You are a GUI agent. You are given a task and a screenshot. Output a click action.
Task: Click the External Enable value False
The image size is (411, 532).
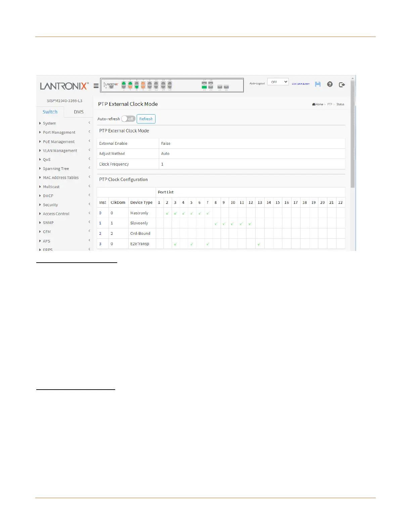click(x=166, y=143)
